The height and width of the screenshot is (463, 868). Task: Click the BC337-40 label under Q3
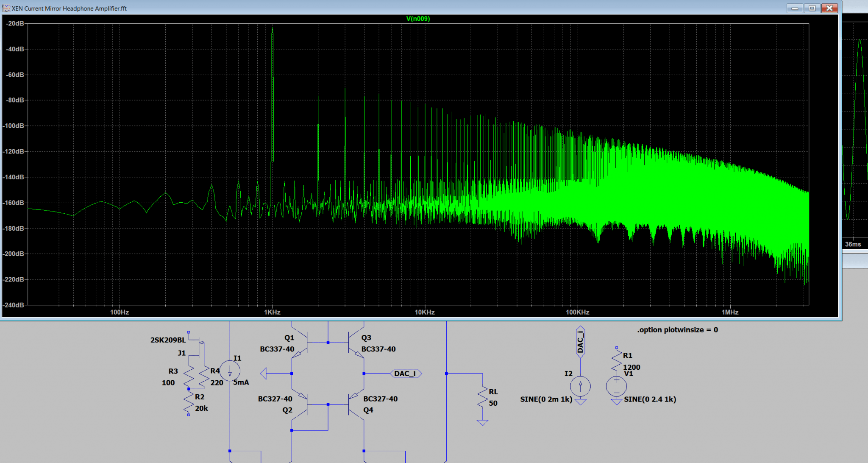(x=378, y=349)
